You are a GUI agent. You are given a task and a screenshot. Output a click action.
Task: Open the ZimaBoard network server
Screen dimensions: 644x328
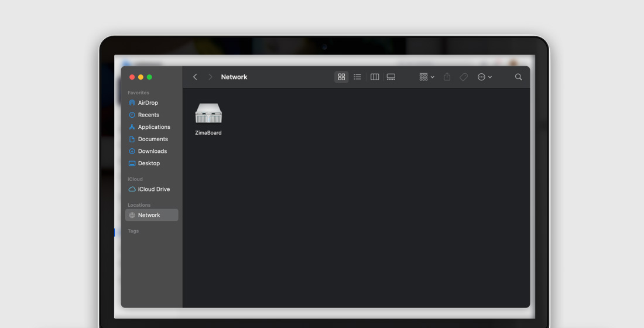(x=208, y=113)
